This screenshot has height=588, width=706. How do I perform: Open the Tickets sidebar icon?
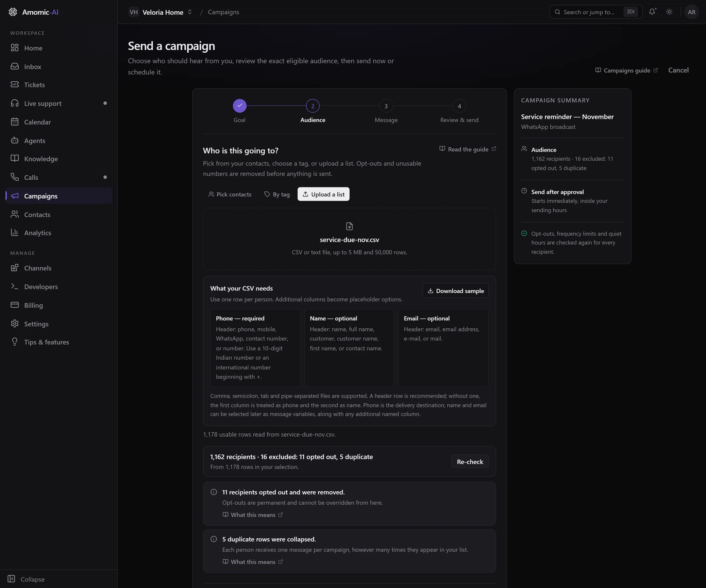15,85
